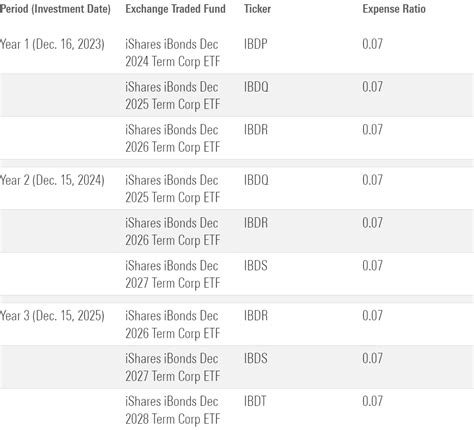This screenshot has width=474, height=430.
Task: Click the IBDR ticker in the Year 3 group
Action: (256, 315)
